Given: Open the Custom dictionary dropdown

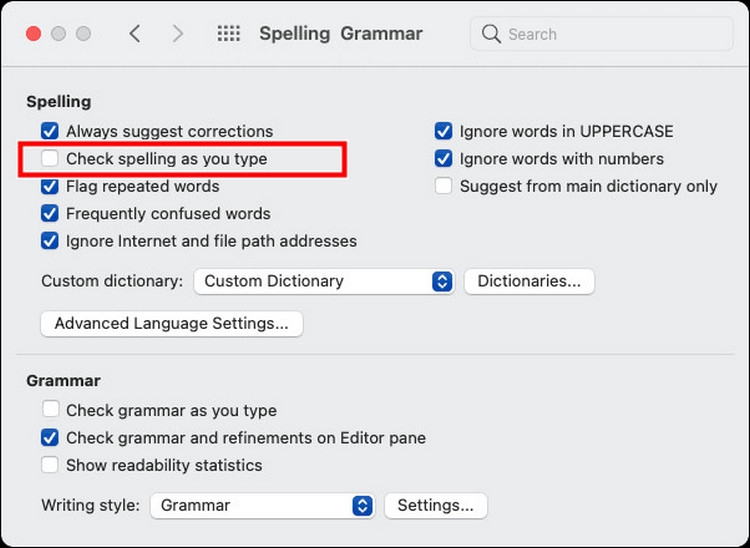Looking at the screenshot, I should (324, 281).
